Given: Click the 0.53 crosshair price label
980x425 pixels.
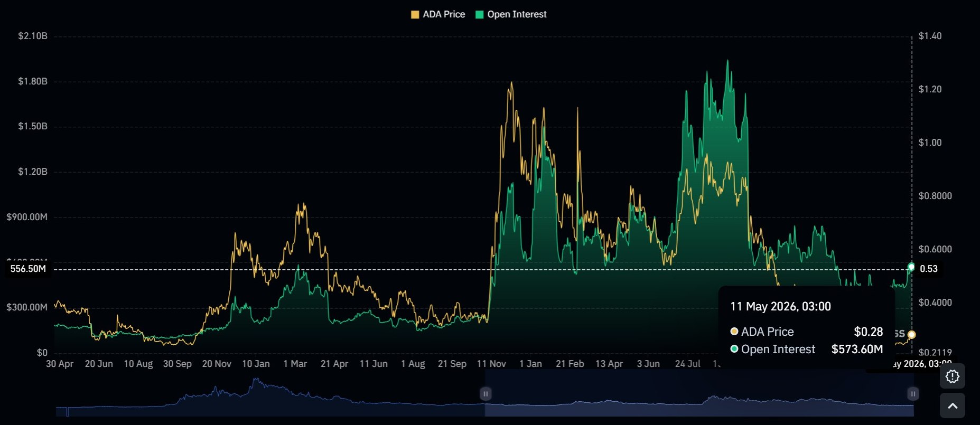Looking at the screenshot, I should [929, 269].
